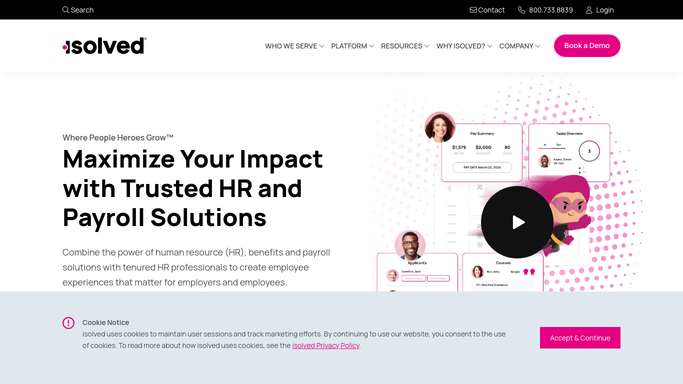Click the Login user icon
683x384 pixels.
pyautogui.click(x=589, y=10)
